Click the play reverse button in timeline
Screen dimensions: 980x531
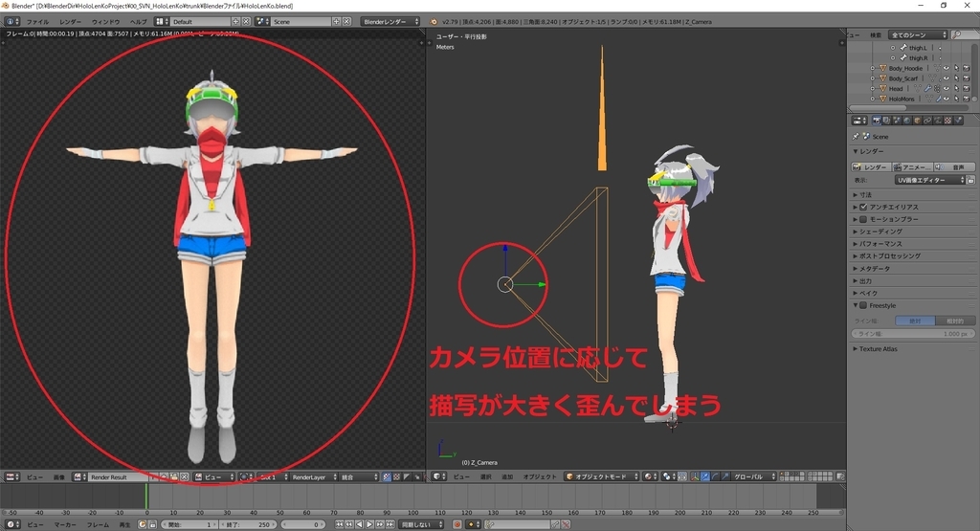[x=360, y=524]
